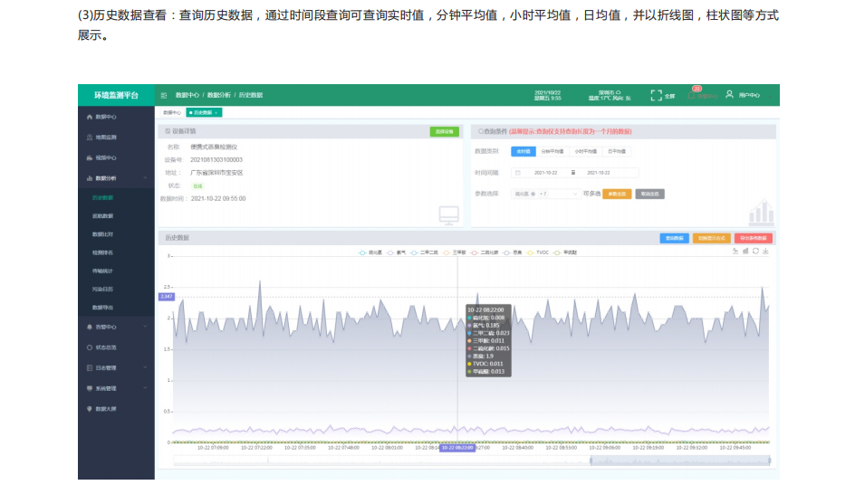The height and width of the screenshot is (504, 855).
Task: Switch to the 数据中心 page tab
Action: (x=172, y=113)
